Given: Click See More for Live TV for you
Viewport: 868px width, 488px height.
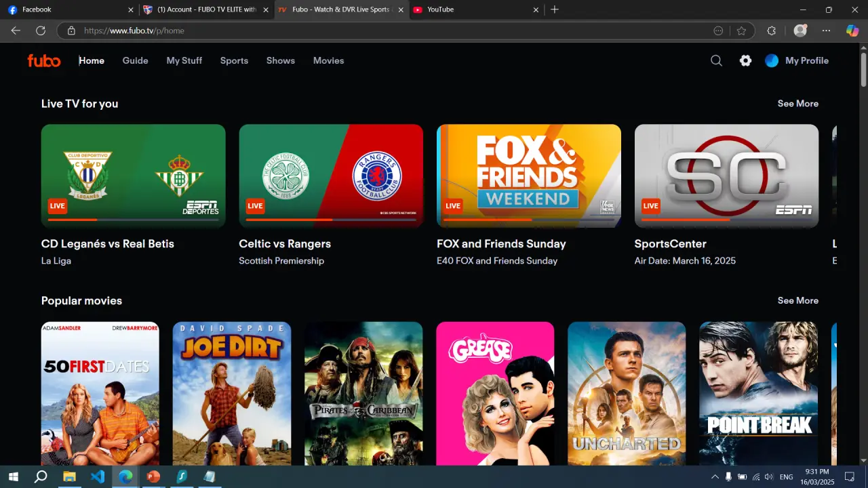Looking at the screenshot, I should 797,104.
